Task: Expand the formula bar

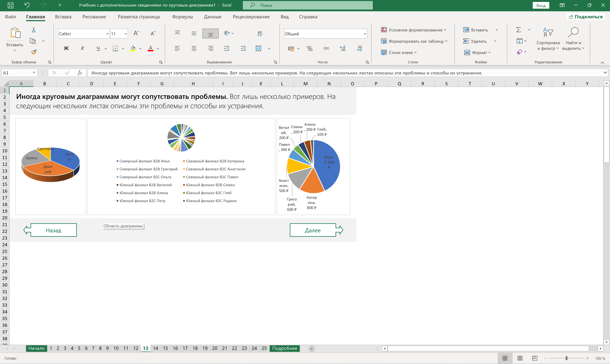Action: pos(605,73)
